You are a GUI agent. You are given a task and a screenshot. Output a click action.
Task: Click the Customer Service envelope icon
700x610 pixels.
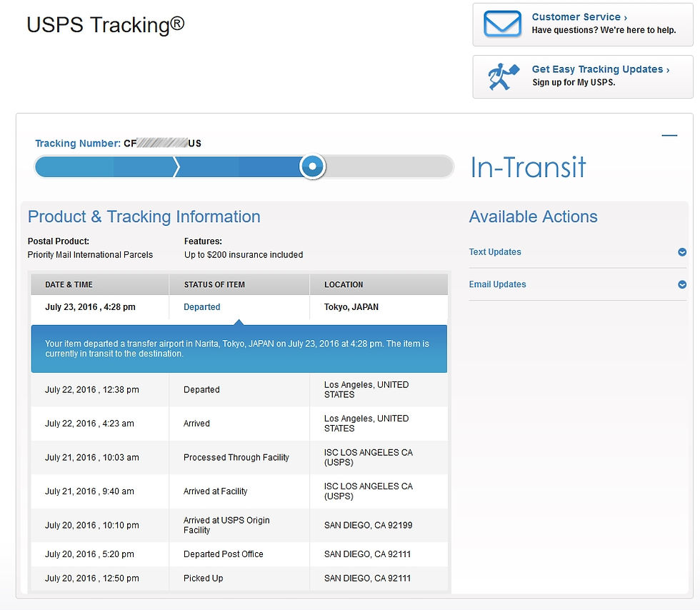pyautogui.click(x=502, y=24)
